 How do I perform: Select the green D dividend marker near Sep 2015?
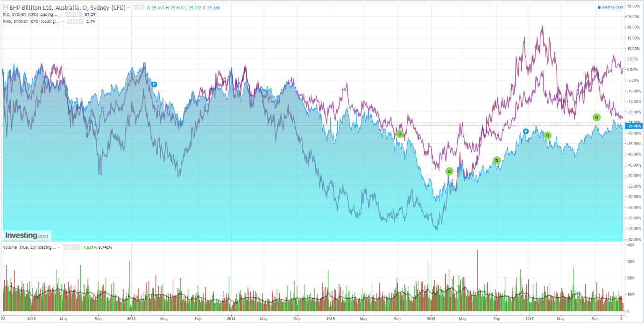pos(400,134)
